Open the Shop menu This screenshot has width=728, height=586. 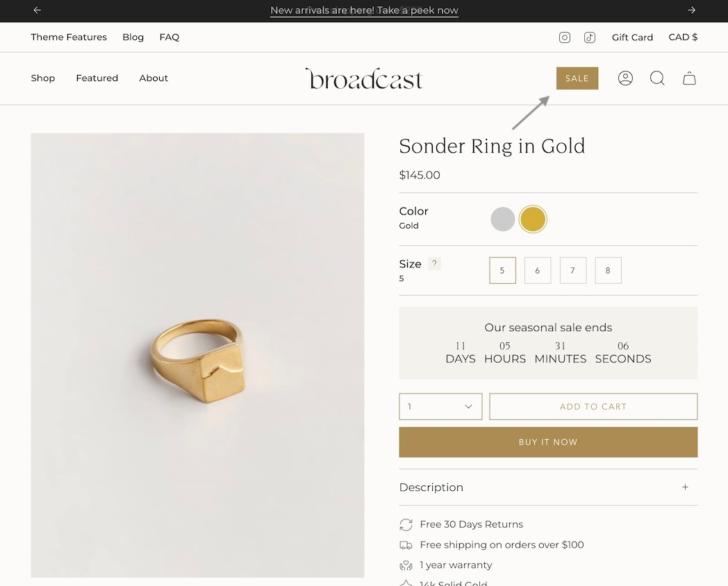(43, 78)
